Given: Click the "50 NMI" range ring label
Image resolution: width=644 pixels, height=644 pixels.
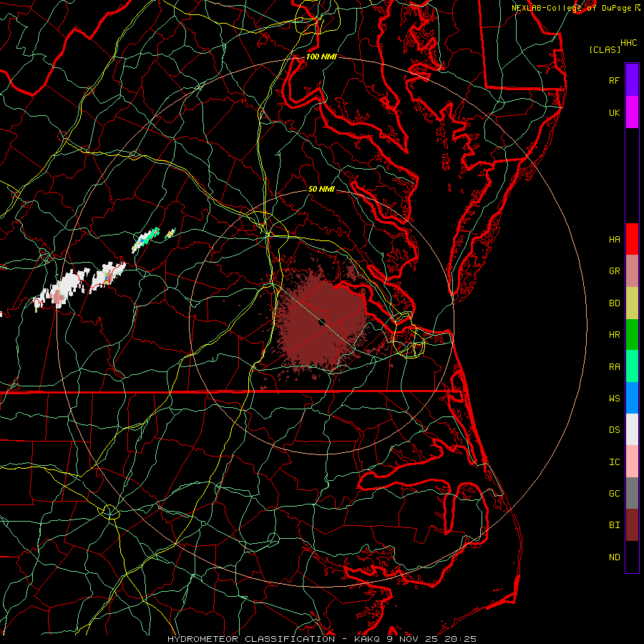Looking at the screenshot, I should [321, 189].
